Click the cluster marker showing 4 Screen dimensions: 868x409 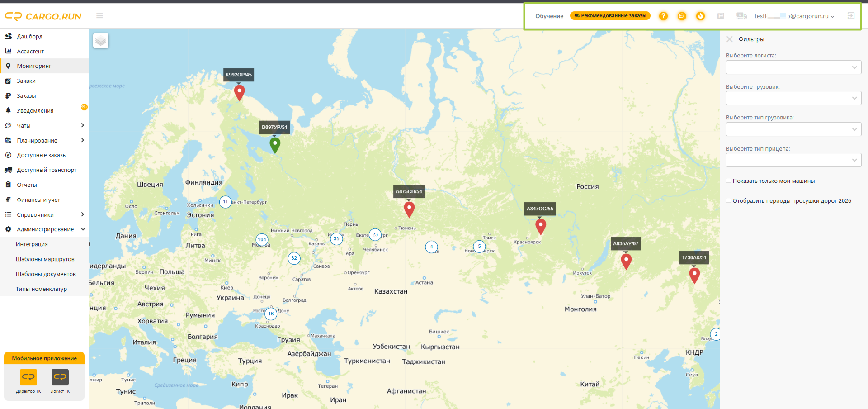tap(432, 247)
